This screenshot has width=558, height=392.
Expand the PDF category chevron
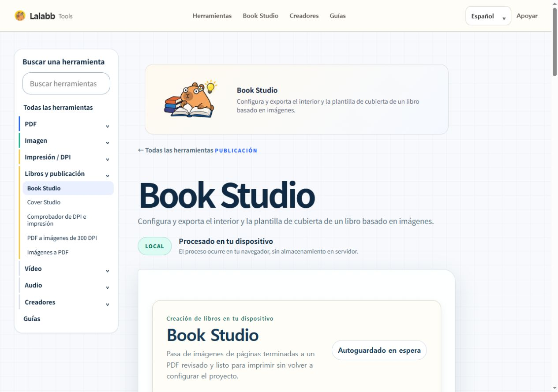(107, 126)
